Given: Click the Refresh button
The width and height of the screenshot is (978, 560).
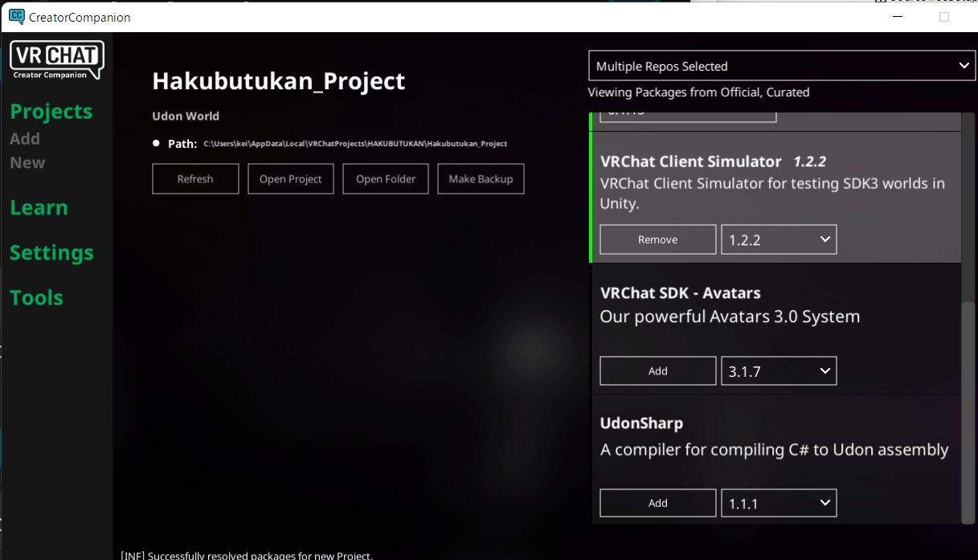Looking at the screenshot, I should [x=195, y=179].
